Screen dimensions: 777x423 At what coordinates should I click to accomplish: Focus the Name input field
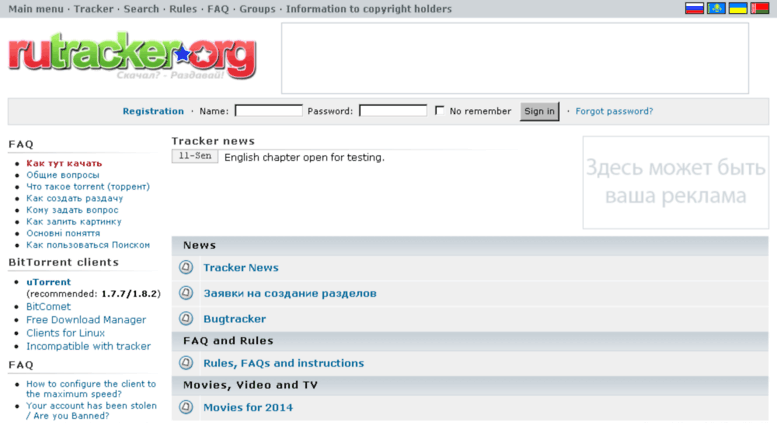269,110
